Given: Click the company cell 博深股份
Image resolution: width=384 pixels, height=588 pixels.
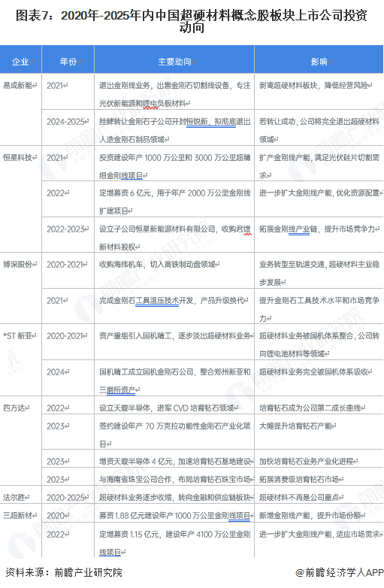Looking at the screenshot, I should click(x=17, y=265).
